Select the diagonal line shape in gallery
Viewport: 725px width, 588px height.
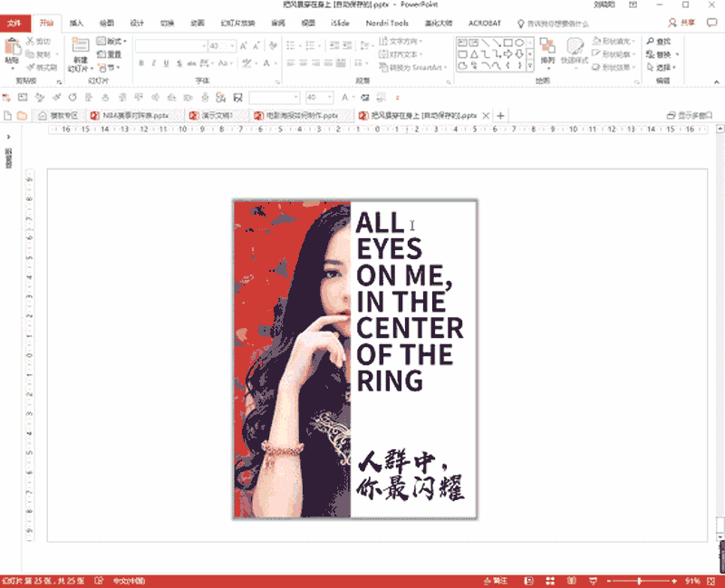point(485,43)
